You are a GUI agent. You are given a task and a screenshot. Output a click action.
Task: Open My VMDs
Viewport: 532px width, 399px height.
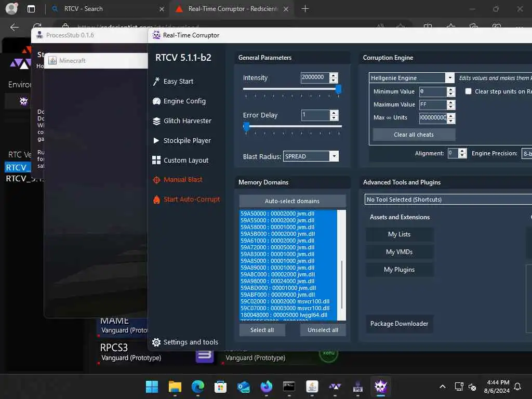[400, 252]
